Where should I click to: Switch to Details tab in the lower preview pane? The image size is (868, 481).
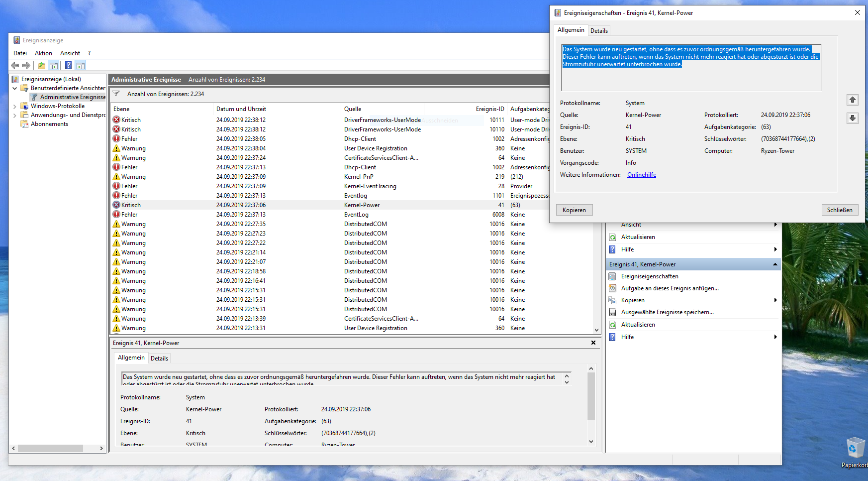(x=159, y=359)
